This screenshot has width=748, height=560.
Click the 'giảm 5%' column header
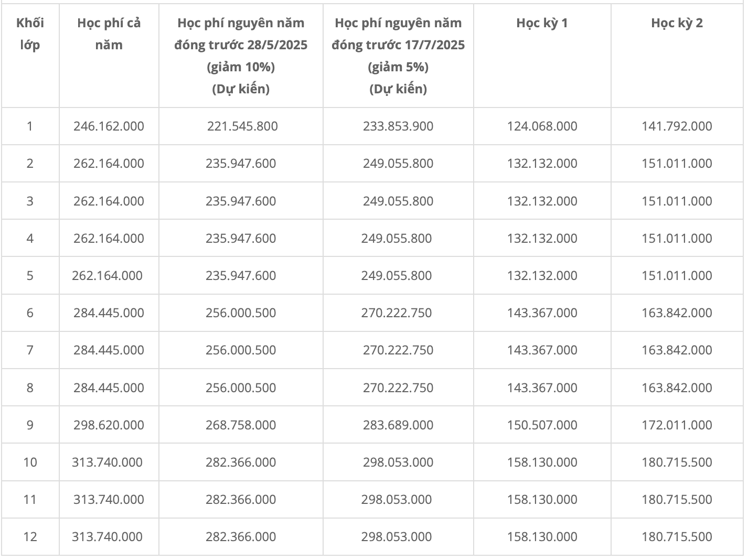[x=398, y=56]
